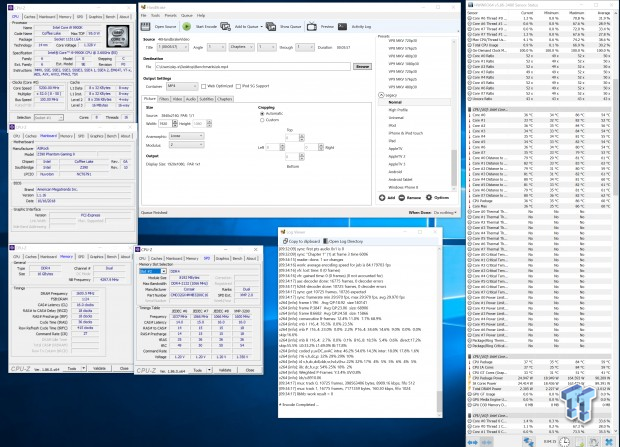This screenshot has width=620, height=447.
Task: Open HandBrake Tools menu
Action: [155, 15]
